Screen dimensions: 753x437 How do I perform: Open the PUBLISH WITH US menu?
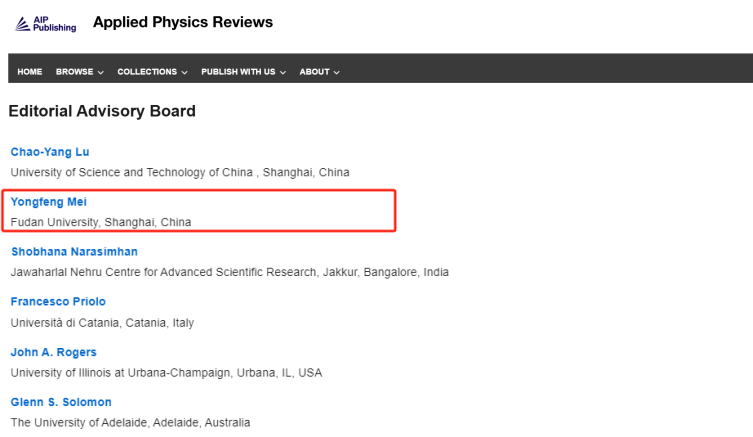tap(238, 72)
